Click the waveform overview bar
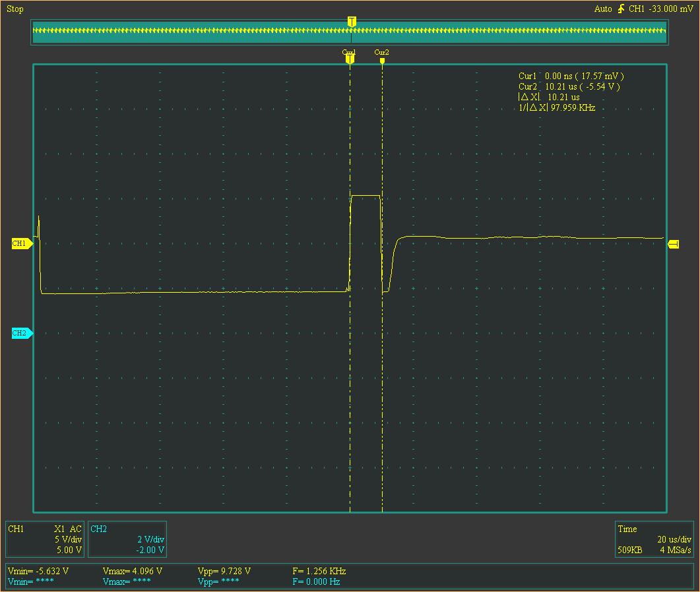The image size is (700, 592). 350,32
